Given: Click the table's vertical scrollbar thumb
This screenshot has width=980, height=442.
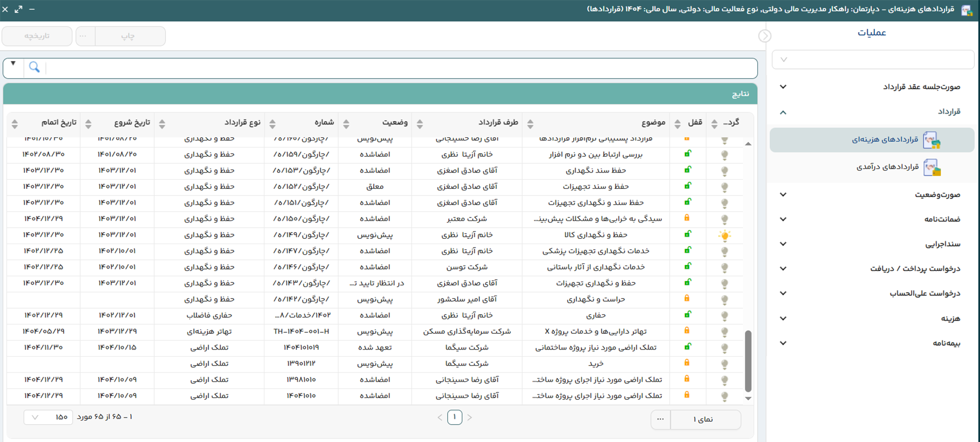Looking at the screenshot, I should pyautogui.click(x=748, y=361).
